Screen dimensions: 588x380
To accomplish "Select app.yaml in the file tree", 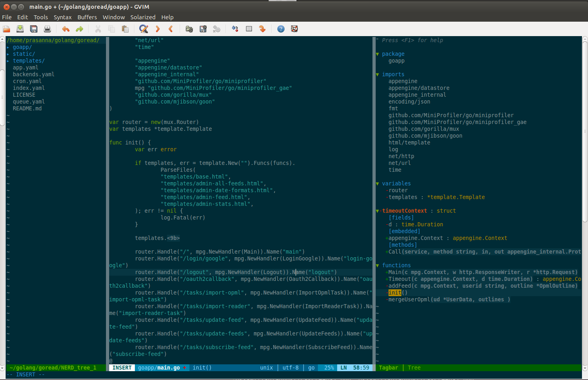I will click(x=26, y=67).
